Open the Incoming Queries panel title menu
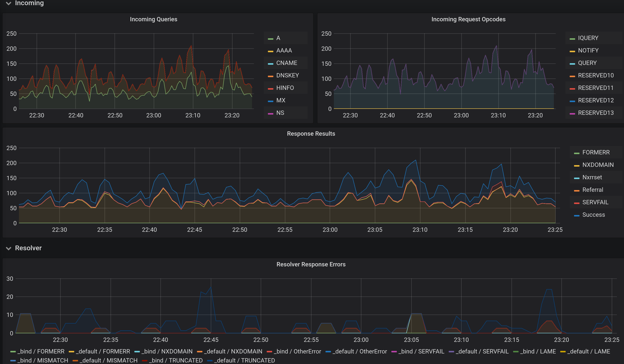The width and height of the screenshot is (624, 364). tap(154, 19)
